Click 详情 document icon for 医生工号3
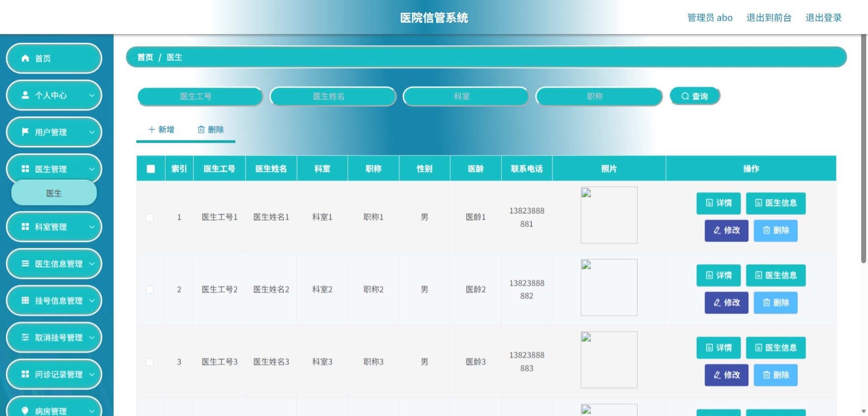The image size is (868, 416). (x=709, y=347)
